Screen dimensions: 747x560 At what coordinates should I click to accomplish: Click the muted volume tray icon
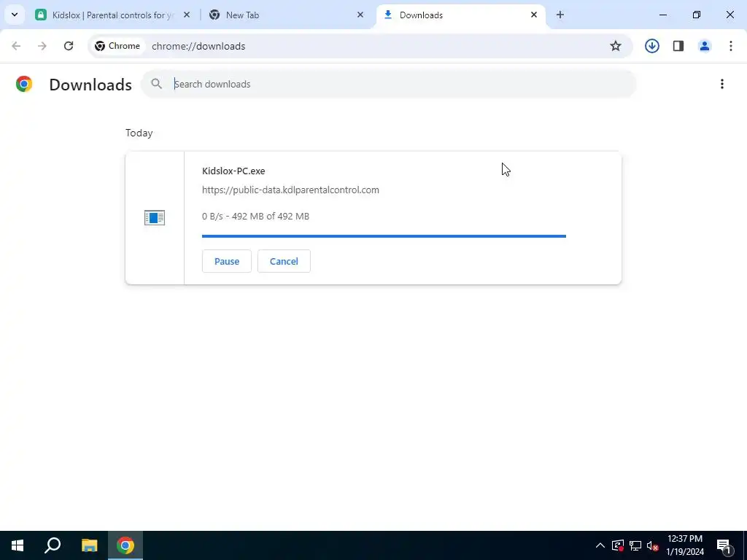coord(652,545)
